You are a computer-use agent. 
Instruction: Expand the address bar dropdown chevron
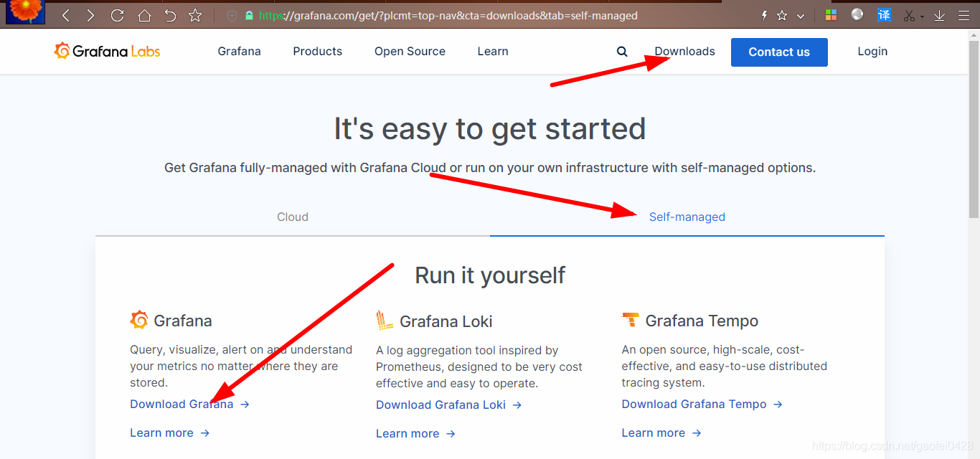(801, 16)
